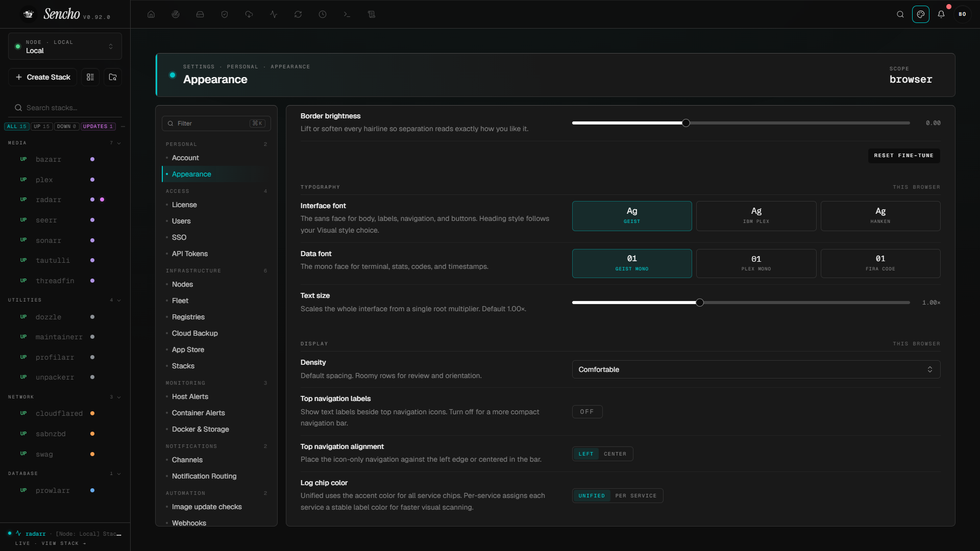Click RESET FINE-TUNE button
This screenshot has height=551, width=980.
[903, 156]
